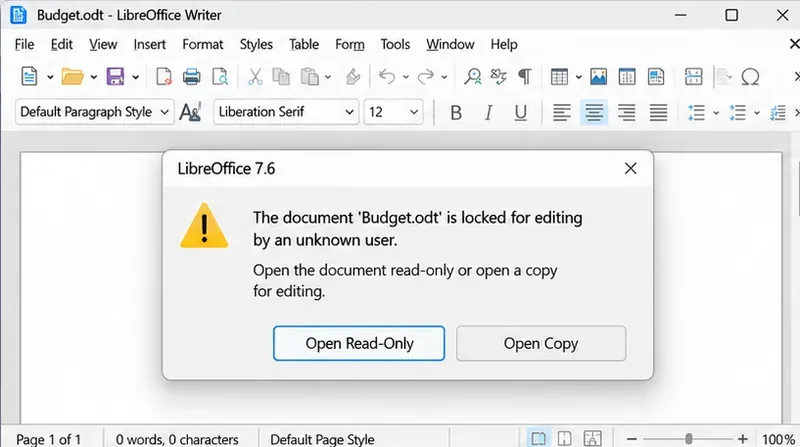Open Print Preview via magnifier-page icon
800x447 pixels.
(x=220, y=77)
